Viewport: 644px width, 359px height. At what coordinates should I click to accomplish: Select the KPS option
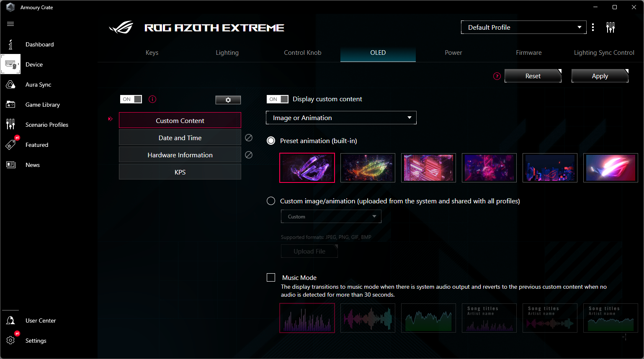(180, 172)
